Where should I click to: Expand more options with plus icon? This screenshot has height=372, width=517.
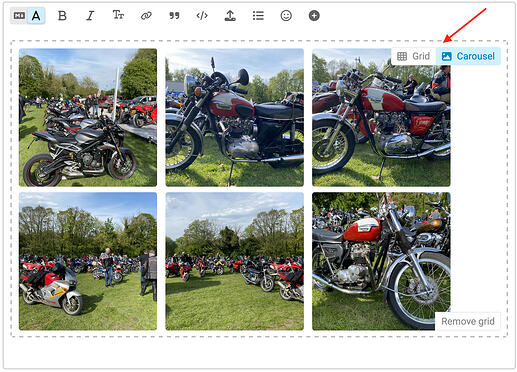[314, 16]
